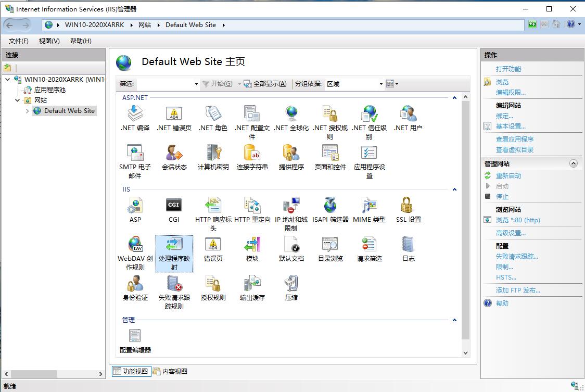Click the 添加 FTP 发布... link
This screenshot has height=392, width=585.
pos(517,290)
